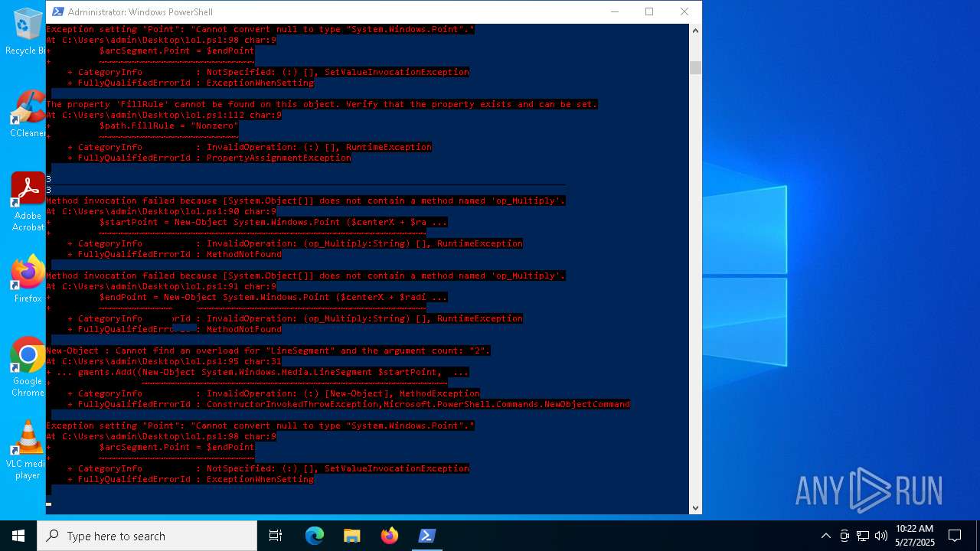This screenshot has height=551, width=980.
Task: Open Firefox from the taskbar
Action: pyautogui.click(x=390, y=536)
